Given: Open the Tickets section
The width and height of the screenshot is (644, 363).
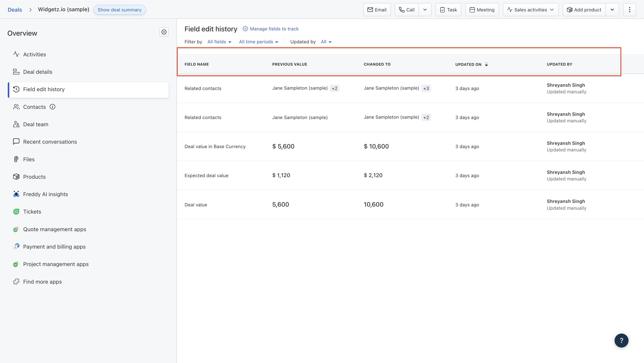Looking at the screenshot, I should pyautogui.click(x=32, y=212).
